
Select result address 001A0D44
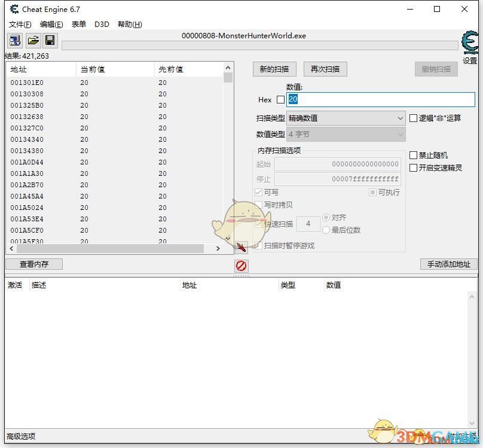[27, 162]
